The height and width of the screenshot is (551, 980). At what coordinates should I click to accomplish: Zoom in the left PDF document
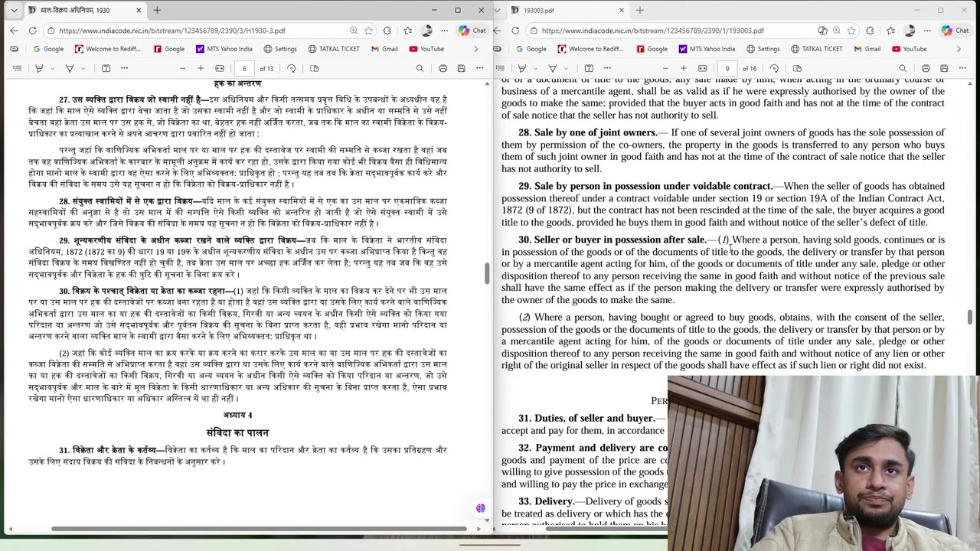[201, 68]
